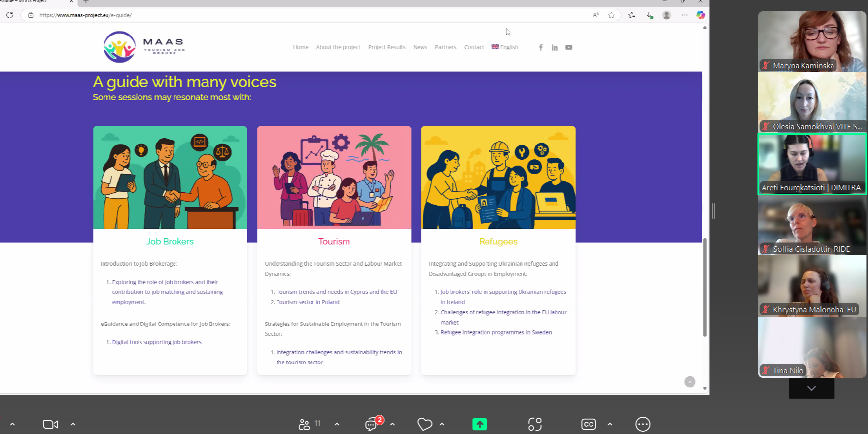Open the MAAS LinkedIn icon
The width and height of the screenshot is (868, 434).
click(555, 47)
